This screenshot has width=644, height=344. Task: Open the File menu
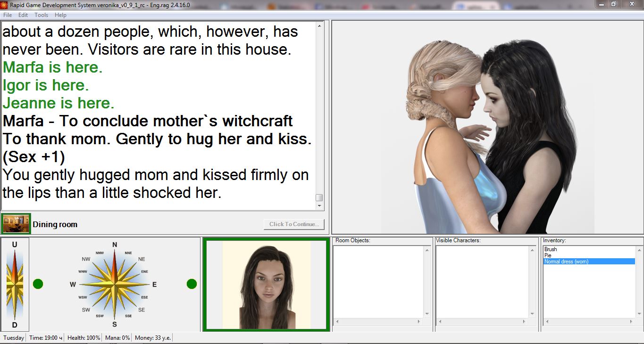8,15
